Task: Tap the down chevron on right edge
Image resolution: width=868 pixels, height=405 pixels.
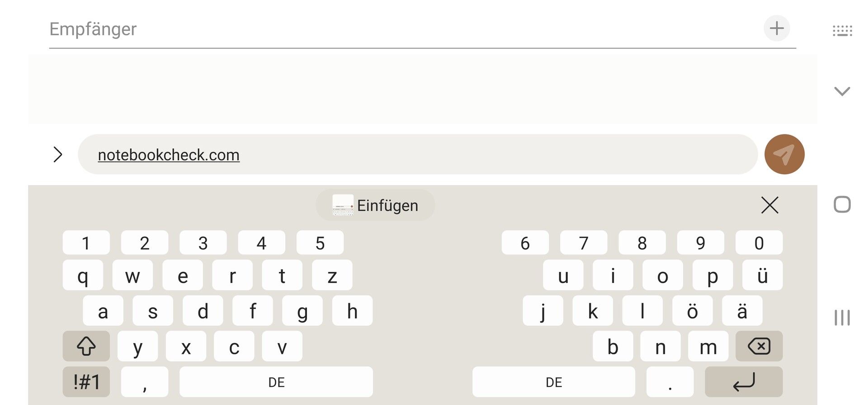Action: tap(842, 91)
